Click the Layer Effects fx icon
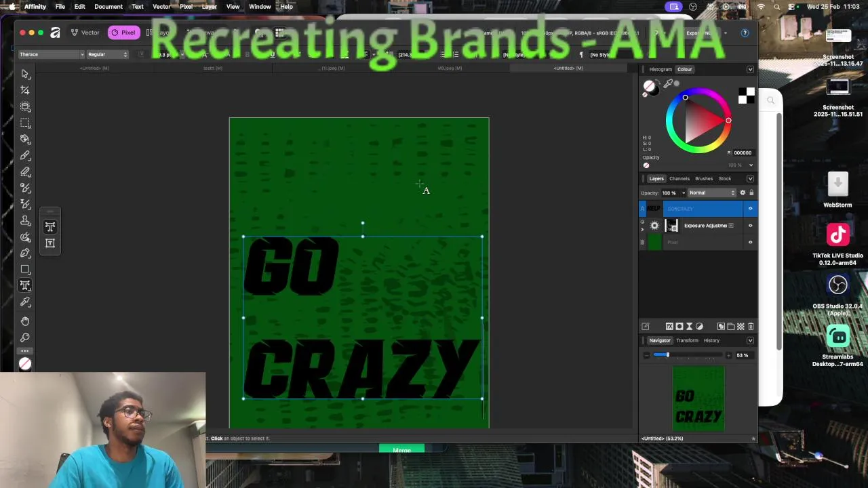 pos(669,327)
